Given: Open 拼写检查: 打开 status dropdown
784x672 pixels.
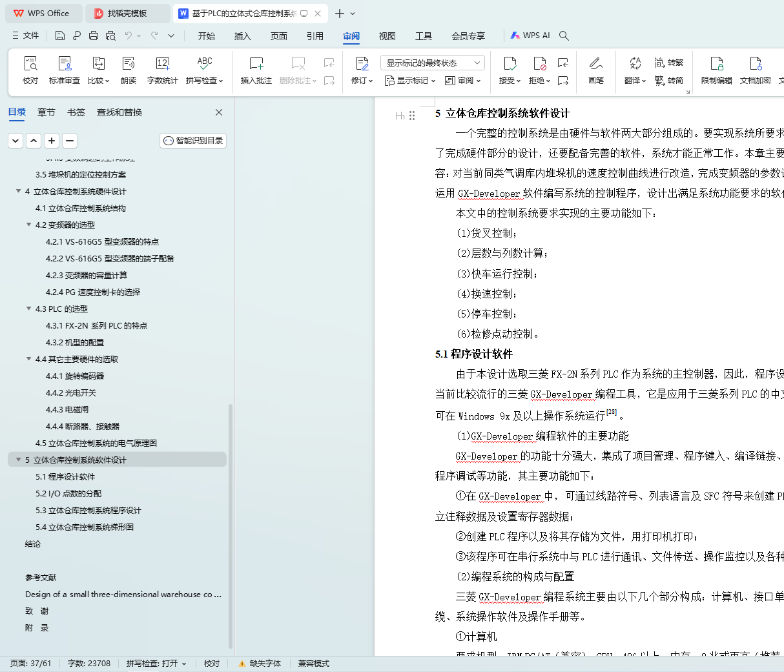Looking at the screenshot, I should point(156,664).
